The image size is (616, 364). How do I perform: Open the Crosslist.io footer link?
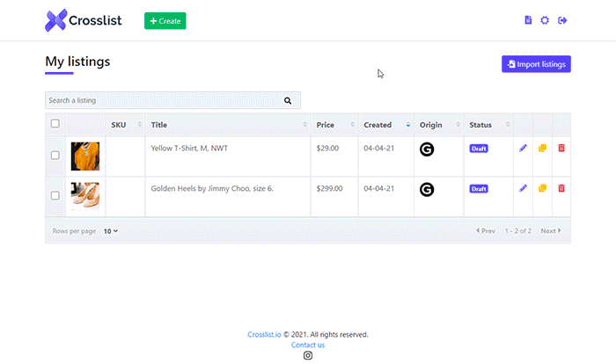click(264, 335)
